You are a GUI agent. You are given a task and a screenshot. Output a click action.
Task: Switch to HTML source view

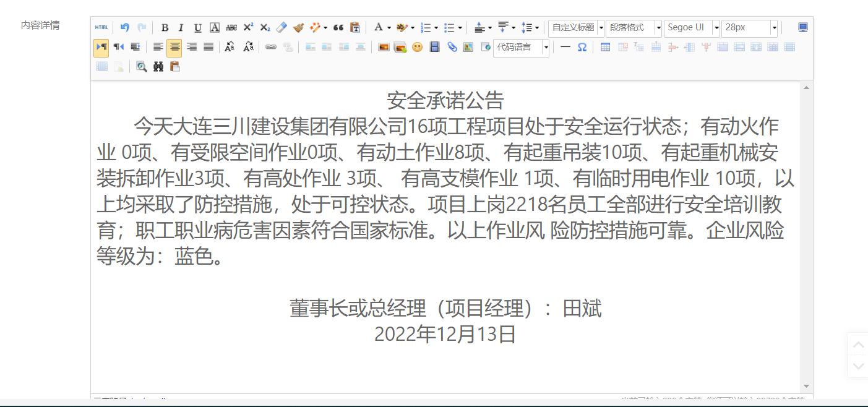(101, 27)
